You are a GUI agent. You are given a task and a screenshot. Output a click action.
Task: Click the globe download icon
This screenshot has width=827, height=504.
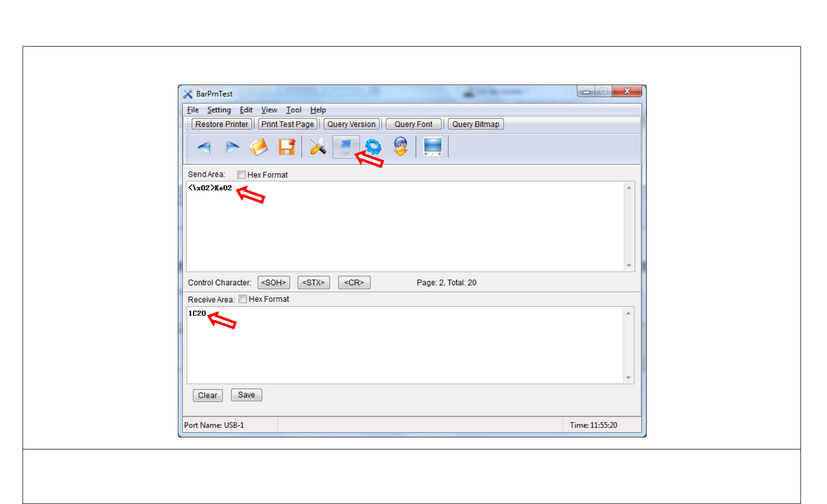[x=401, y=147]
